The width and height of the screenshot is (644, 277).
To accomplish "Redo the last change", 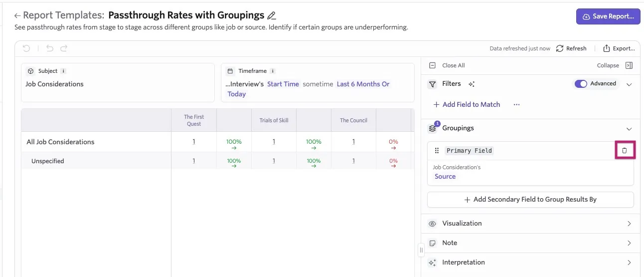I will pyautogui.click(x=64, y=48).
